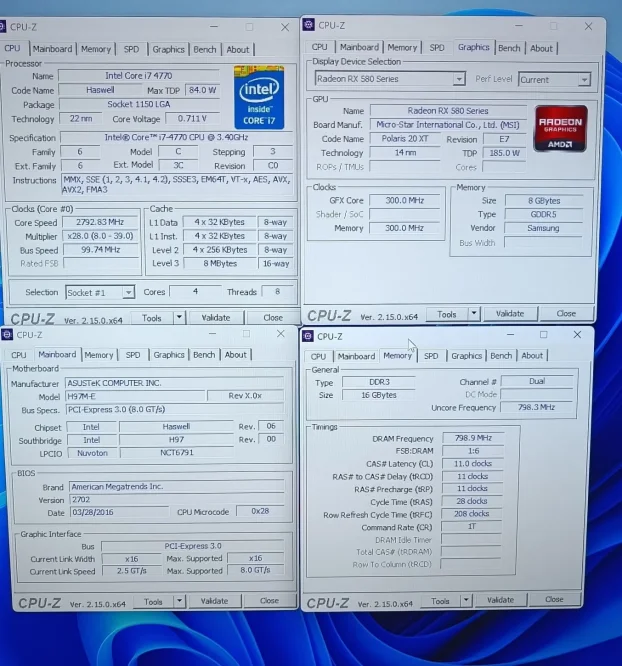The height and width of the screenshot is (666, 622).
Task: Click Validate in the Mainboard window
Action: tap(215, 601)
